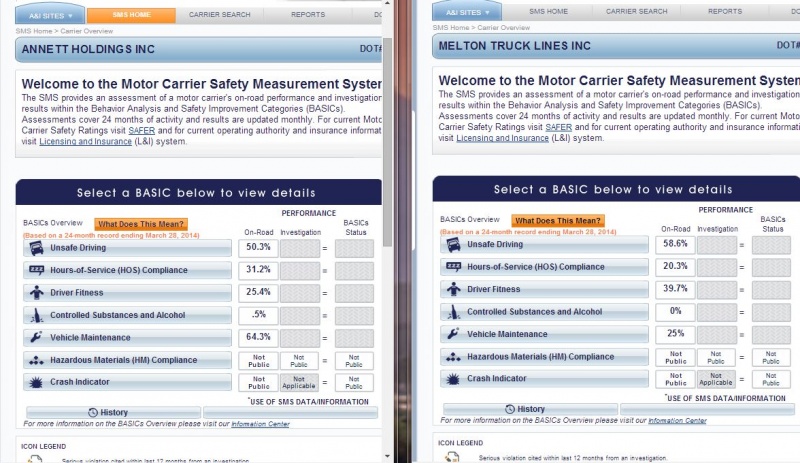
Task: Click the 39.7% Driver Fitness value in Melton window
Action: point(675,289)
